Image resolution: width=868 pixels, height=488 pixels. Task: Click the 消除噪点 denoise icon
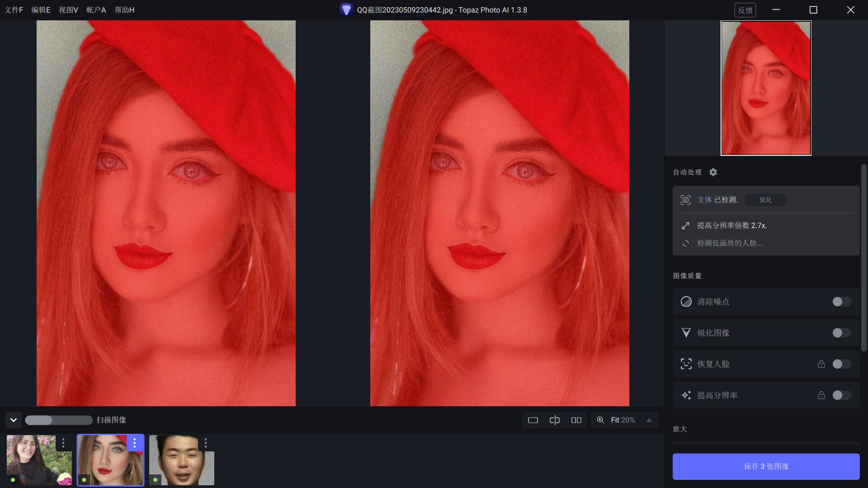(x=686, y=302)
